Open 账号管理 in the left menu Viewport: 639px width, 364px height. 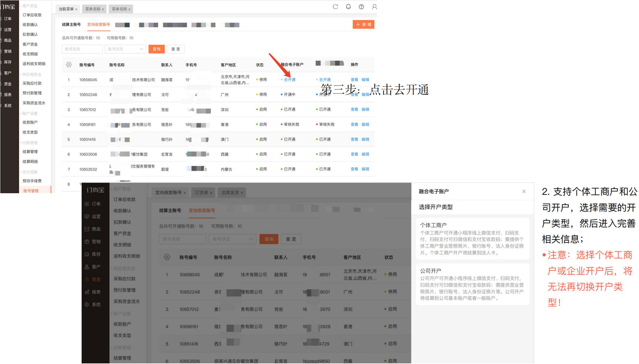coord(31,191)
